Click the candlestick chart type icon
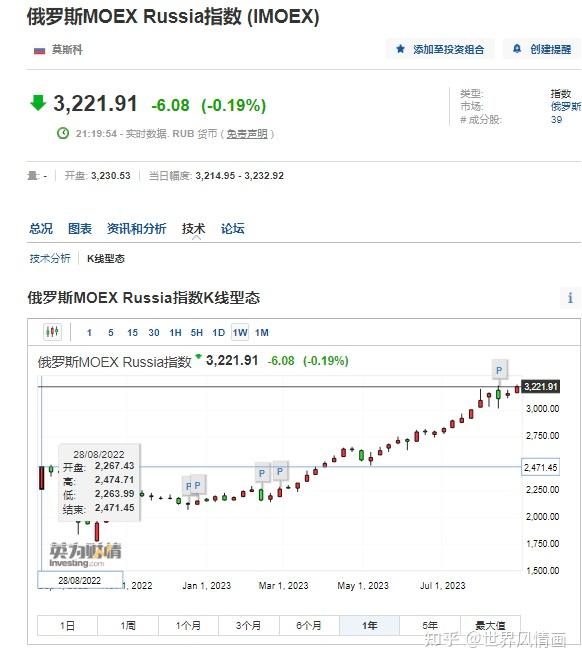 [x=53, y=332]
